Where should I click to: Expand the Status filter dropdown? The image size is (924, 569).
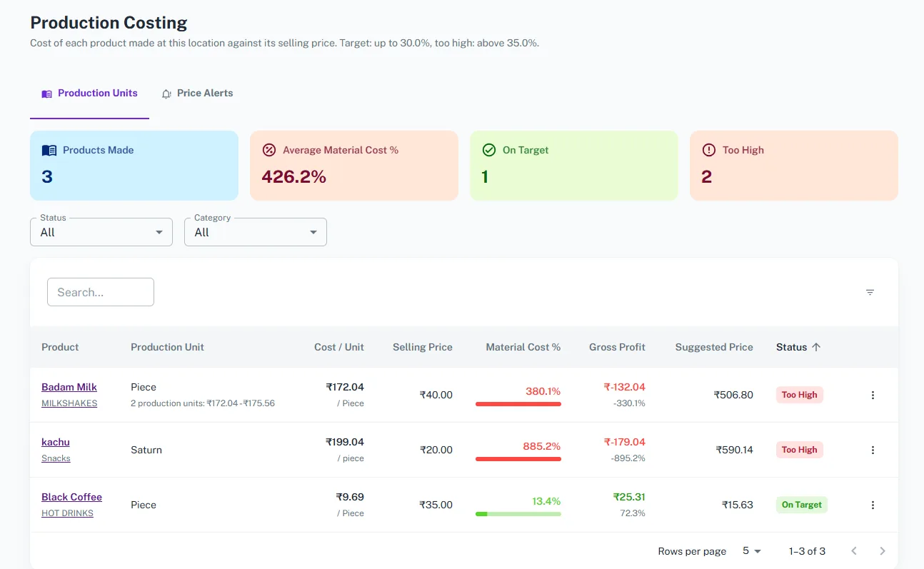[x=101, y=232]
